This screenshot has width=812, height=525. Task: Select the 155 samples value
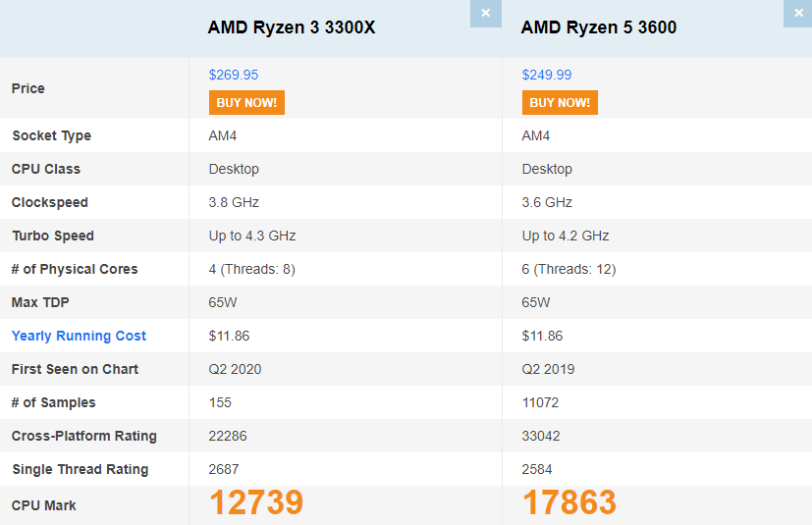220,402
